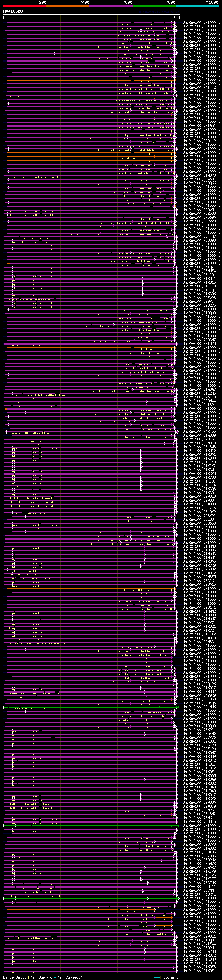
Task: Select the UniRef100_A4S9U2 label
Action: (x=199, y=569)
